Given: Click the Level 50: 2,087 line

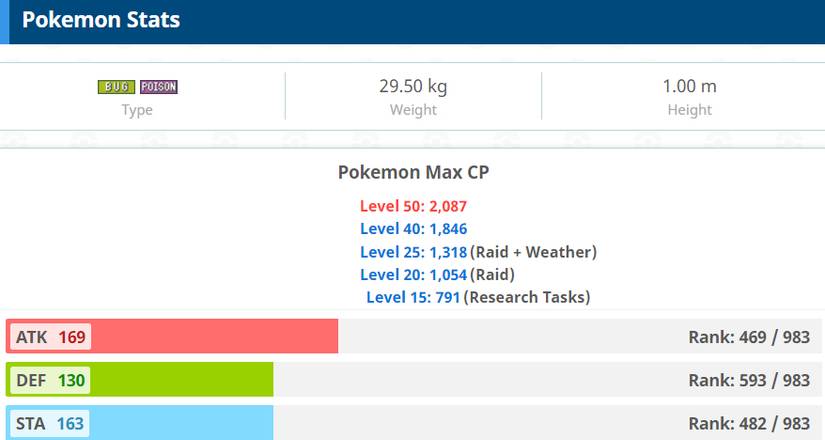Looking at the screenshot, I should (x=414, y=206).
